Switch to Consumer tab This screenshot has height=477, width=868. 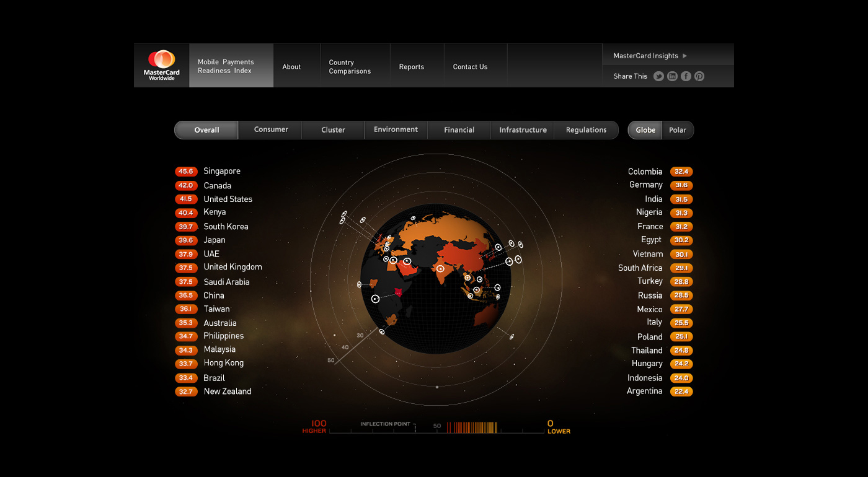271,130
